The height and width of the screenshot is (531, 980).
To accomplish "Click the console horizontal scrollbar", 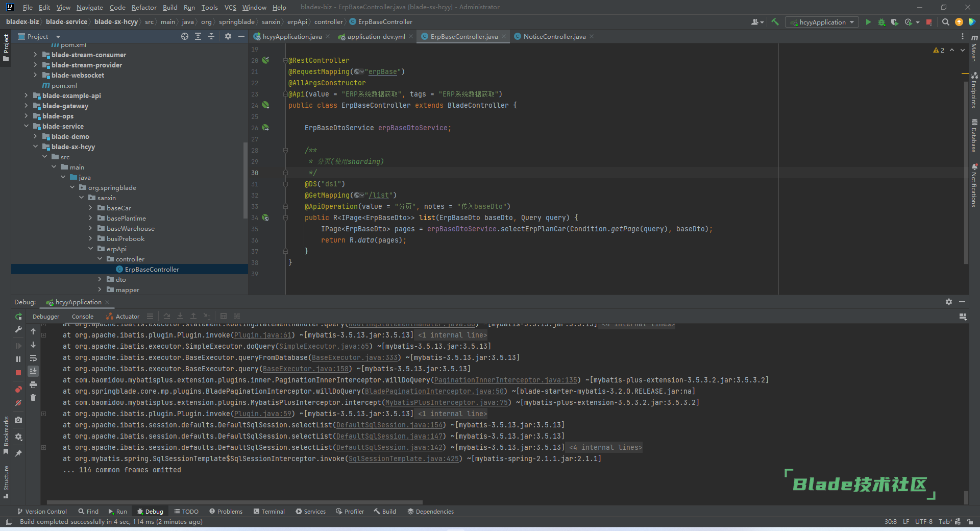I will coord(235,502).
